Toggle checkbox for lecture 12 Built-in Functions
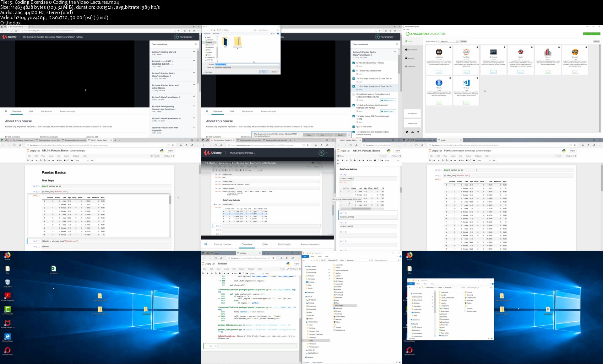The width and height of the screenshot is (603, 364). tap(354, 105)
